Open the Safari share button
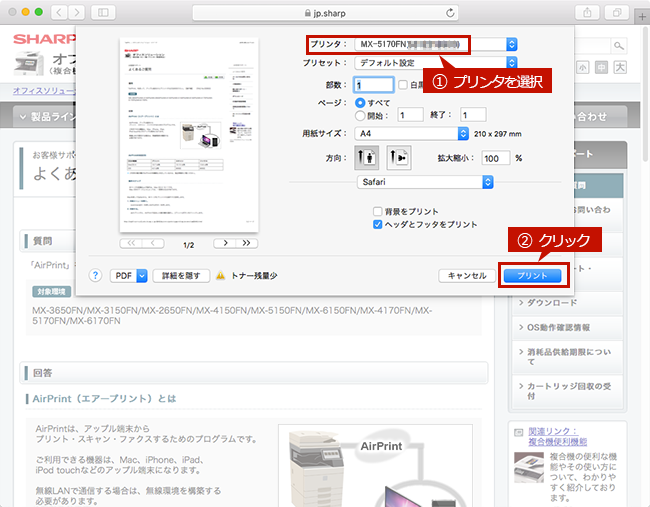 click(587, 12)
